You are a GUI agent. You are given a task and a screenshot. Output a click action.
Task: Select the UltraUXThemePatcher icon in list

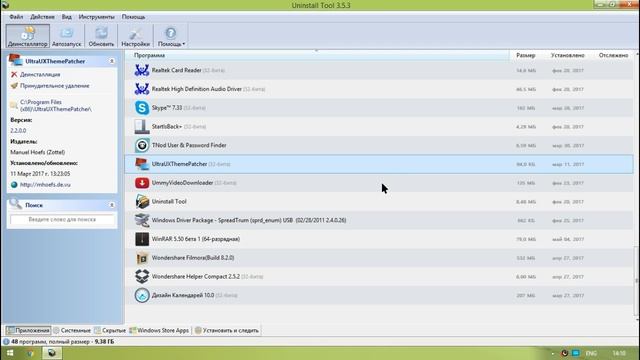[142, 164]
